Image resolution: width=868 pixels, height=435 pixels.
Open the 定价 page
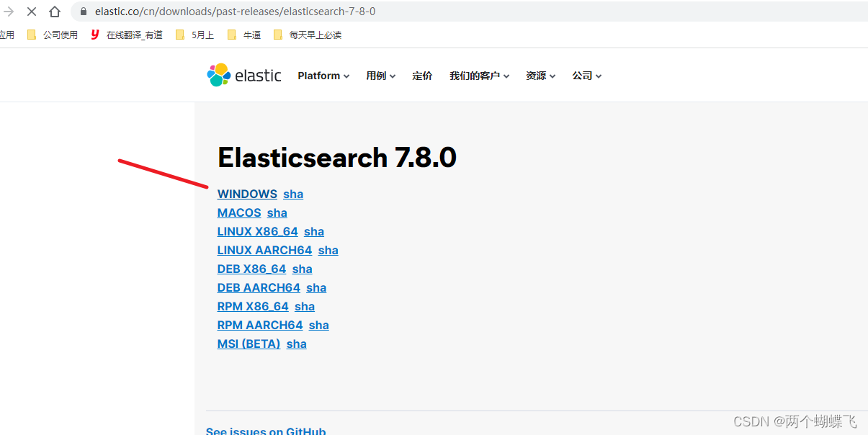pos(422,76)
